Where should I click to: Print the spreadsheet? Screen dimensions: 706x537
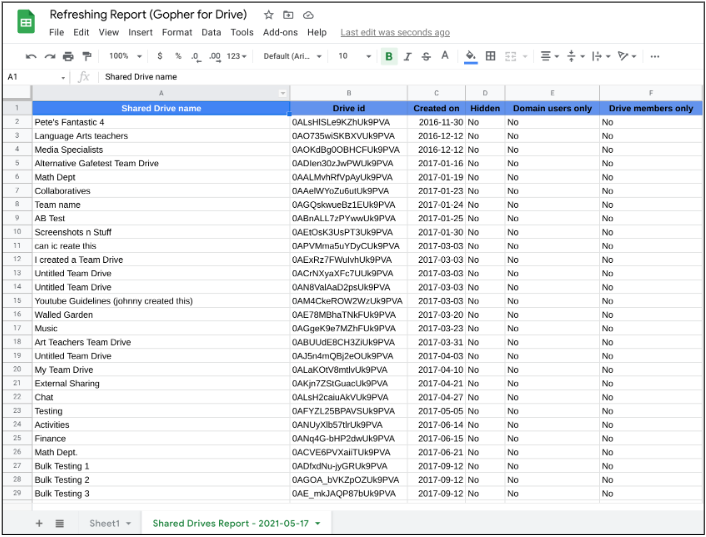(68, 56)
